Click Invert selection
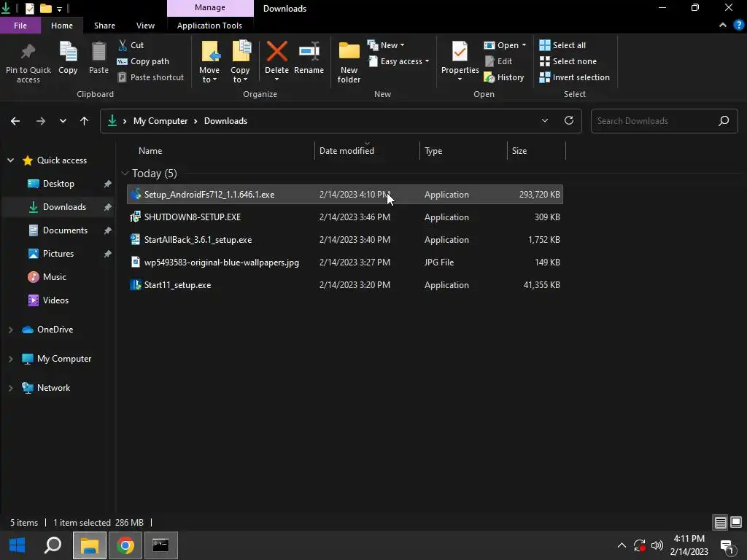The width and height of the screenshot is (747, 560). (x=575, y=77)
